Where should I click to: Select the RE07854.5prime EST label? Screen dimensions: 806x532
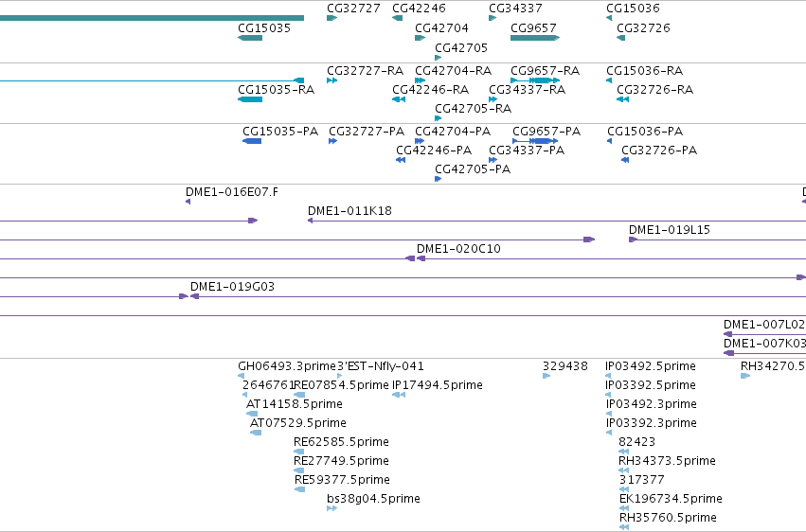[x=341, y=385]
